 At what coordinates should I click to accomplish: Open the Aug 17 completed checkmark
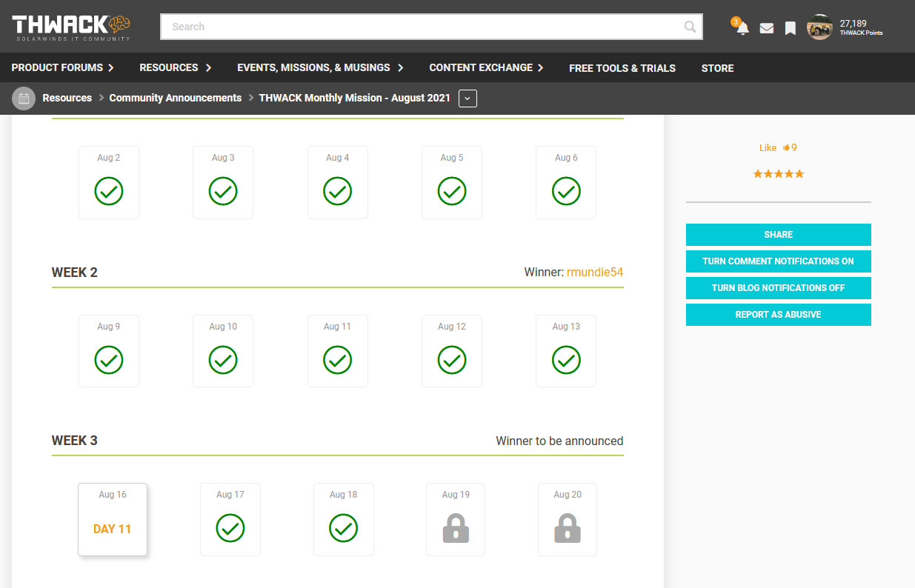click(230, 528)
